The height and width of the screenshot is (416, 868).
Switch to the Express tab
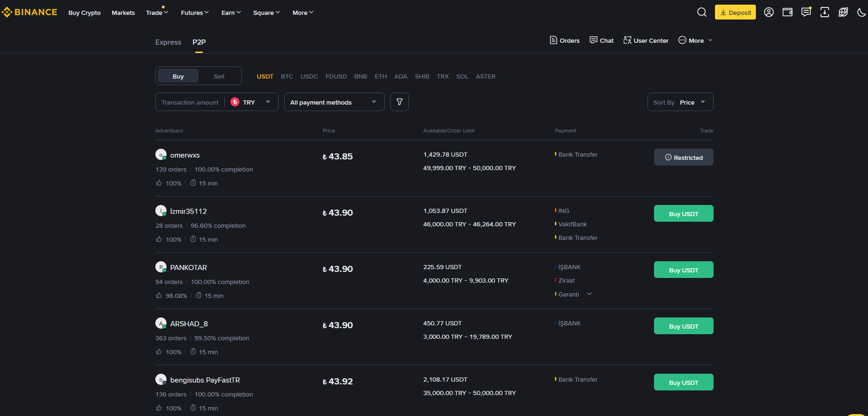(168, 42)
